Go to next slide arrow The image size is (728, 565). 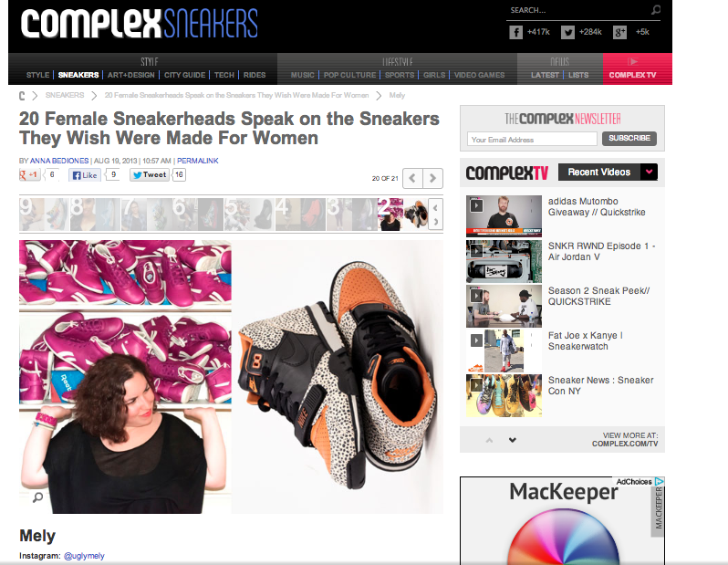pos(432,178)
